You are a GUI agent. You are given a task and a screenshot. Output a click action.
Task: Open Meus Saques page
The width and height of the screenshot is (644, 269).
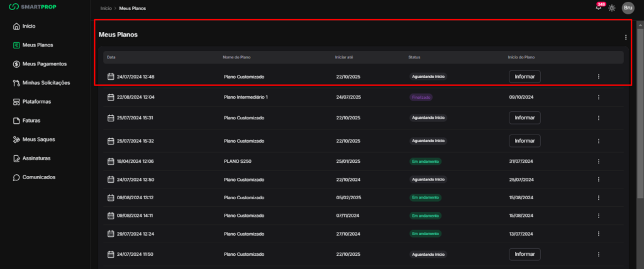39,140
